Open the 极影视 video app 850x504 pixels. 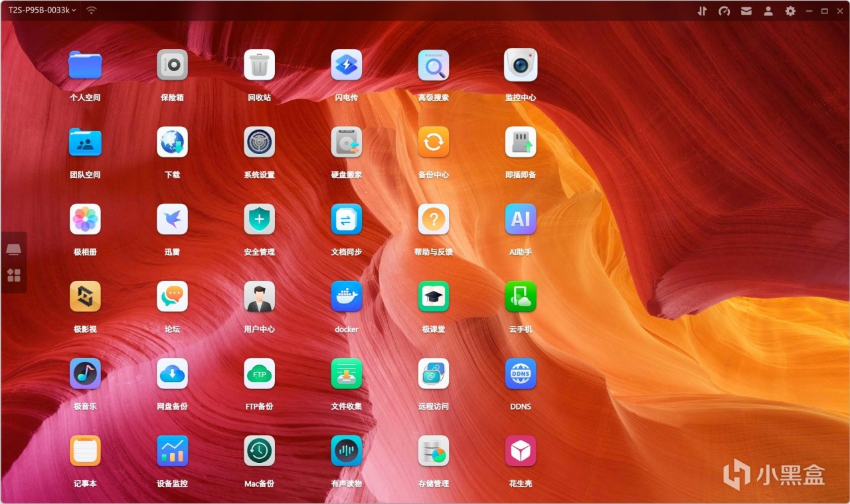point(85,296)
